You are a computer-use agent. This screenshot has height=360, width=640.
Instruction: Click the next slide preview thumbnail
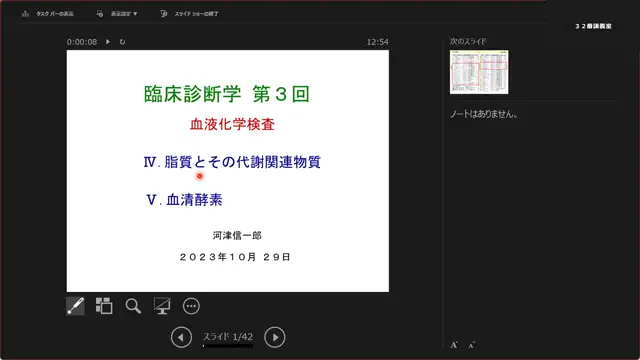point(479,72)
